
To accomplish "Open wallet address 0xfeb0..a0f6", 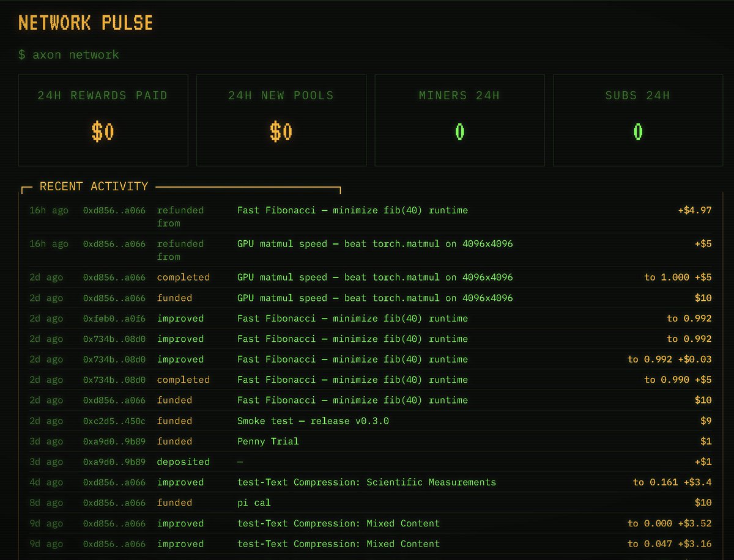I will click(x=114, y=319).
